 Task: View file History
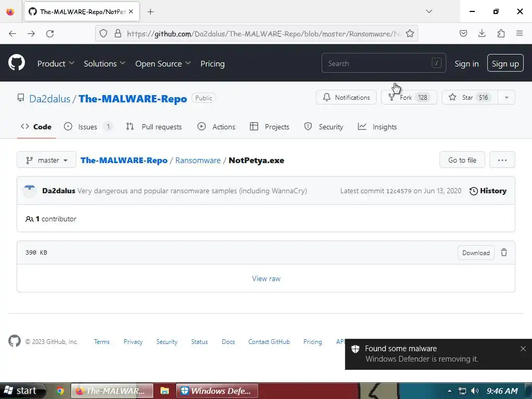[488, 191]
